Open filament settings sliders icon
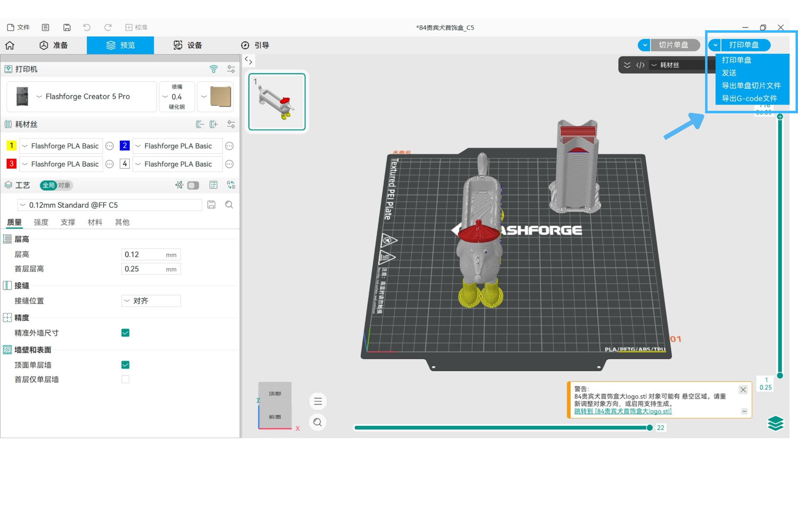This screenshot has width=798, height=532. (x=231, y=124)
